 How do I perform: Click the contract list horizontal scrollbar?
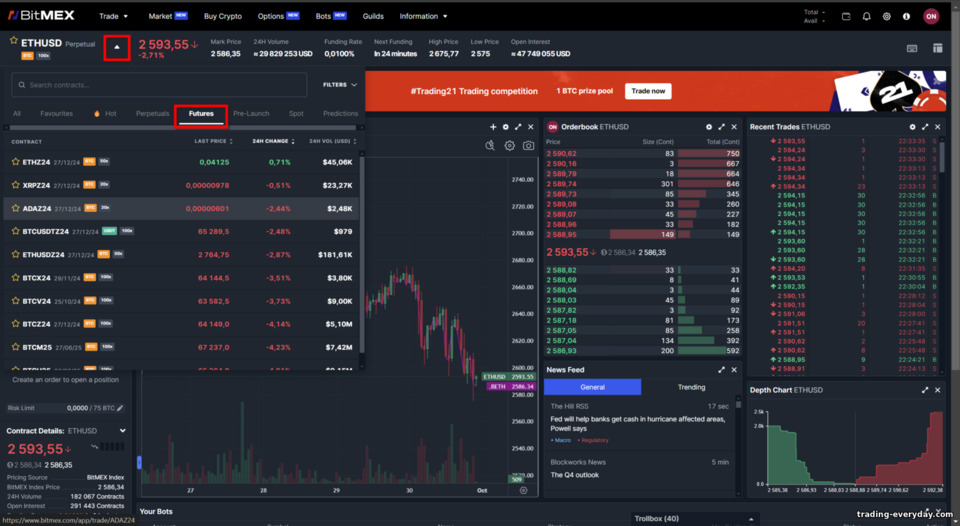click(183, 128)
